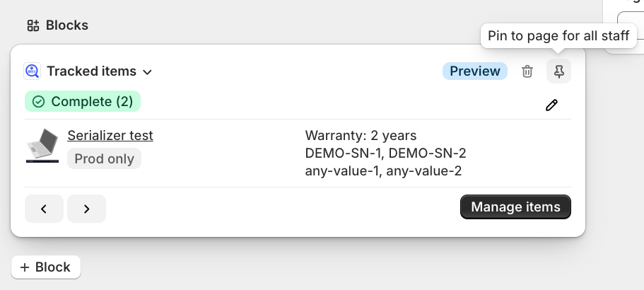
Task: Click the any-value-1, any-value-2 line
Action: tap(384, 170)
